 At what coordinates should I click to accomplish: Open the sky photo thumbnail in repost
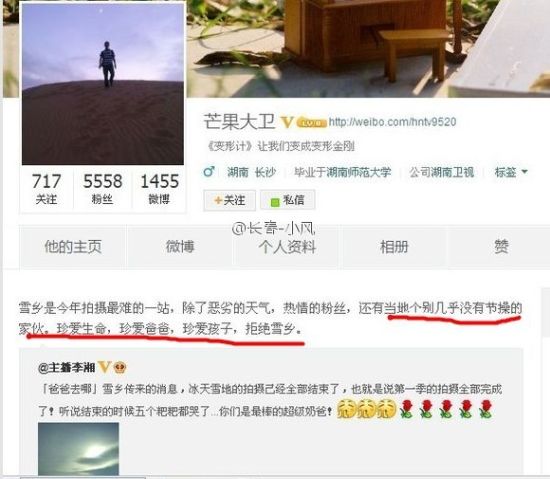(79, 449)
